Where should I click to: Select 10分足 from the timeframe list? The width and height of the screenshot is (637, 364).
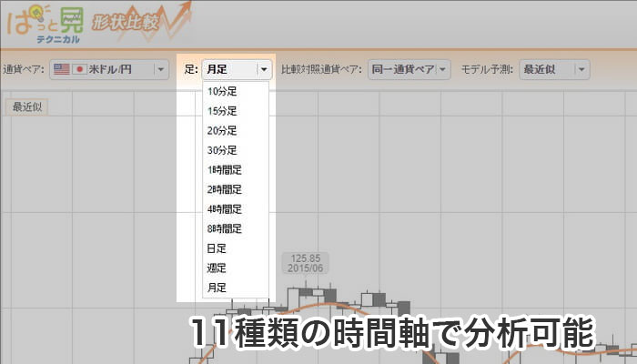(235, 91)
